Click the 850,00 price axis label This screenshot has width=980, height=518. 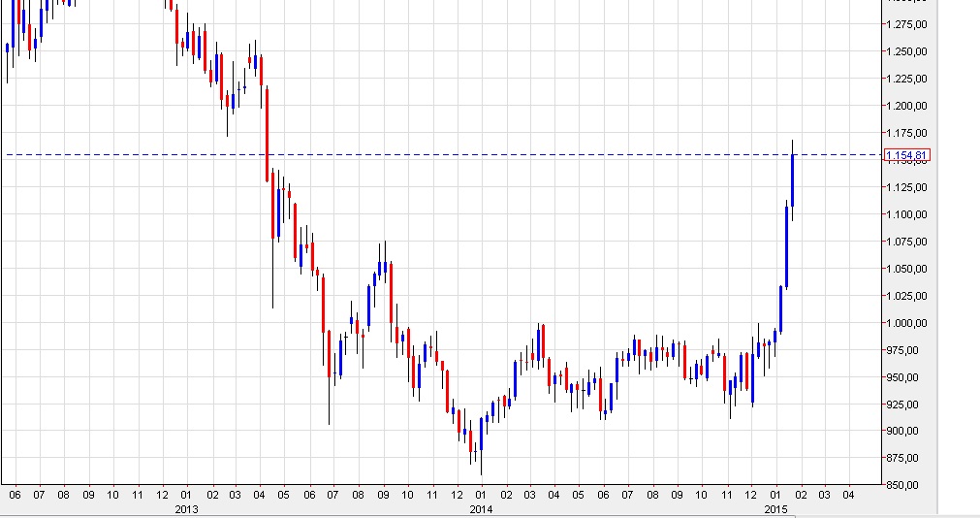click(910, 486)
